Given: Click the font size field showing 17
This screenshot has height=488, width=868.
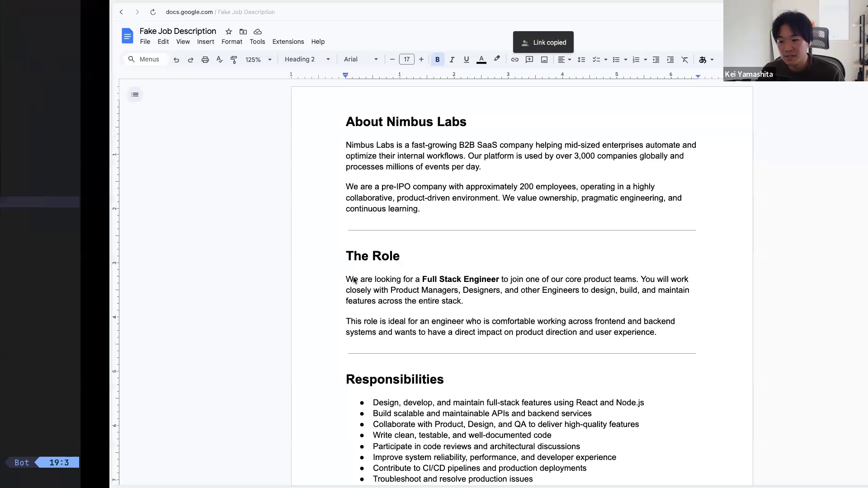Looking at the screenshot, I should click(x=407, y=60).
